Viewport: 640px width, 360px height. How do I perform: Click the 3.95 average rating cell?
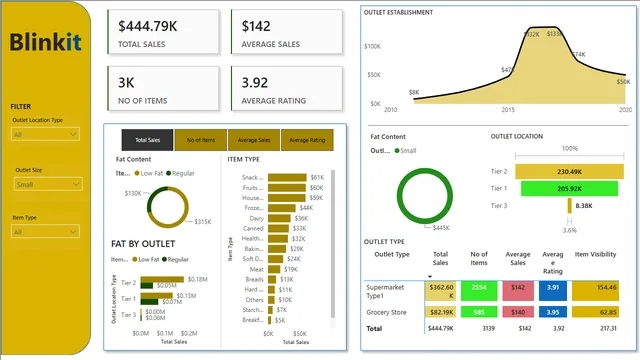(x=553, y=312)
